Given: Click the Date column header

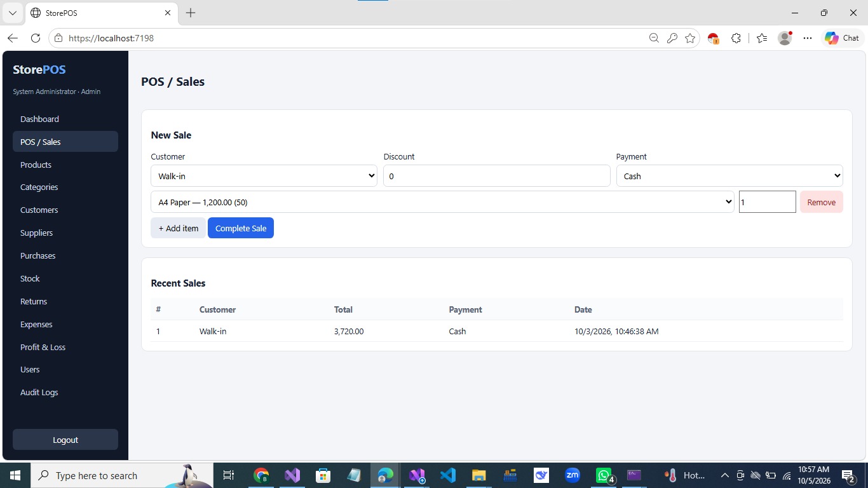Looking at the screenshot, I should coord(583,309).
